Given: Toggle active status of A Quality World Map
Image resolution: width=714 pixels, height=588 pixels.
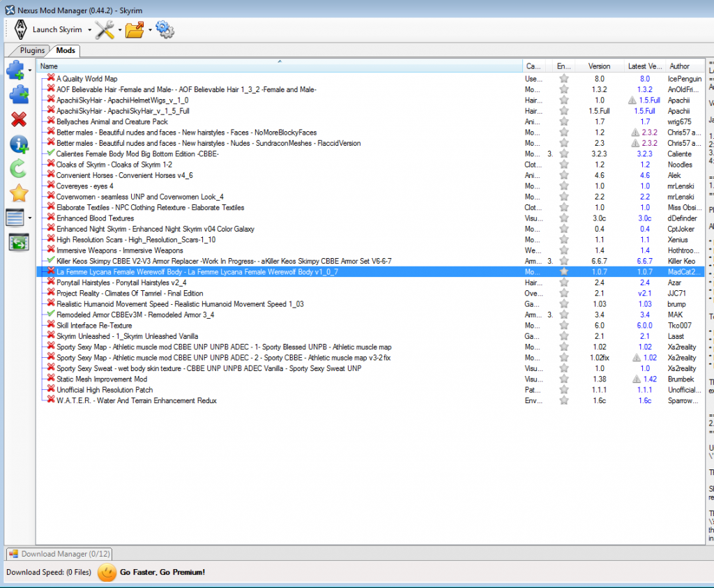Looking at the screenshot, I should pyautogui.click(x=51, y=78).
